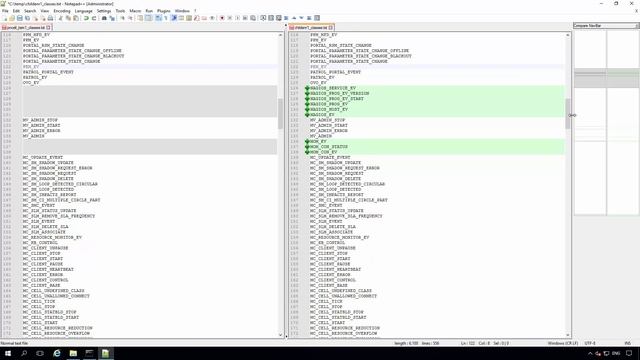Click the Copy toolbar icon
This screenshot has height=360, width=640.
[68, 18]
